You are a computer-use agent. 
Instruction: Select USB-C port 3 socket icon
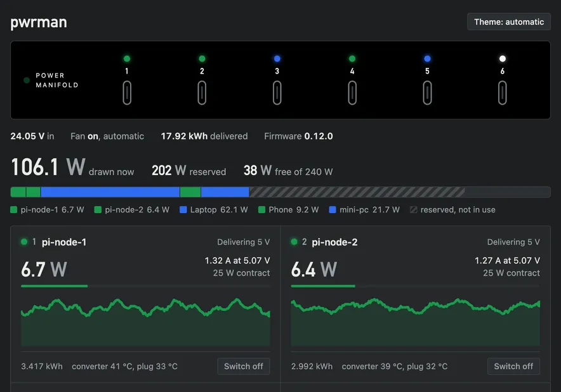click(x=277, y=93)
